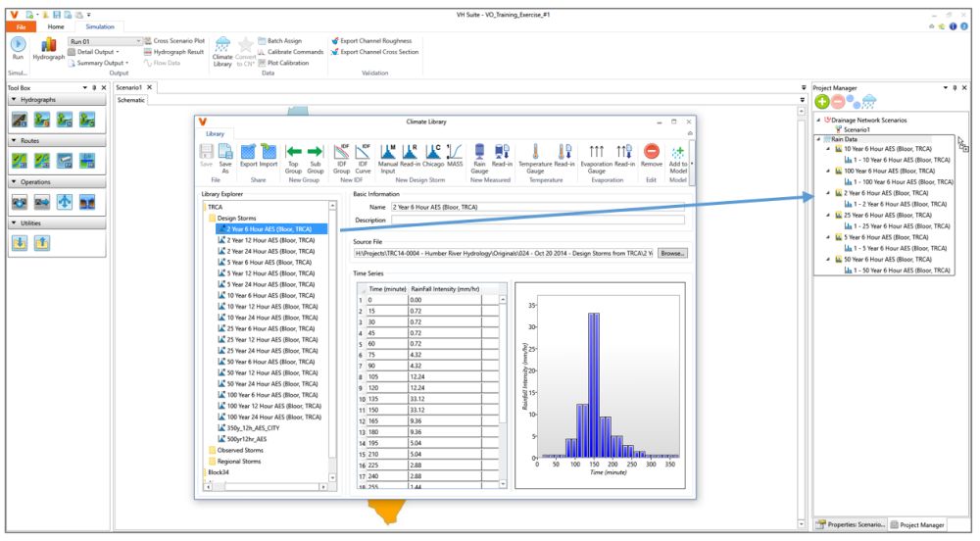Click the Add to Model icon

[x=678, y=152]
